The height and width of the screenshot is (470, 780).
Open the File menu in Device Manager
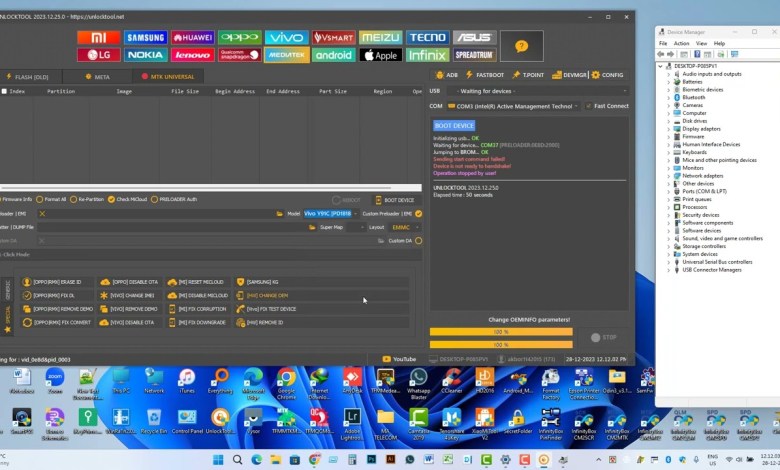pos(663,43)
